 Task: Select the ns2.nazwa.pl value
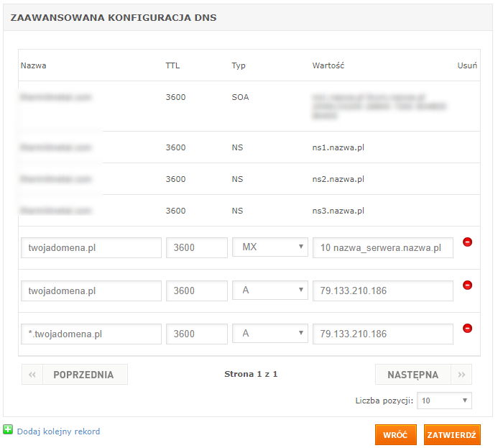[338, 179]
